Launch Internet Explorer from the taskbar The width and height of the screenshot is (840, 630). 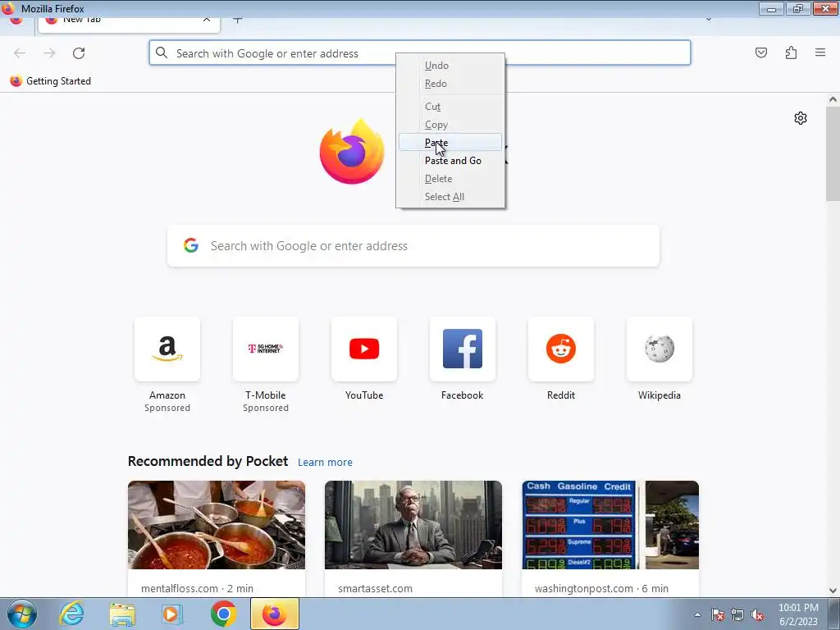71,614
